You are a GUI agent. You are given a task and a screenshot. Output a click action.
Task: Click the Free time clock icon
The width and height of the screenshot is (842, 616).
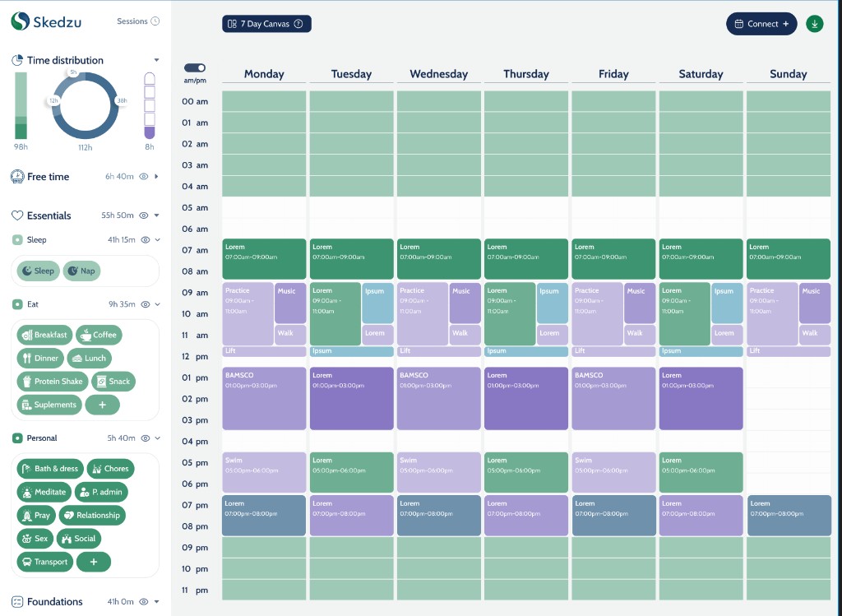[x=17, y=176]
